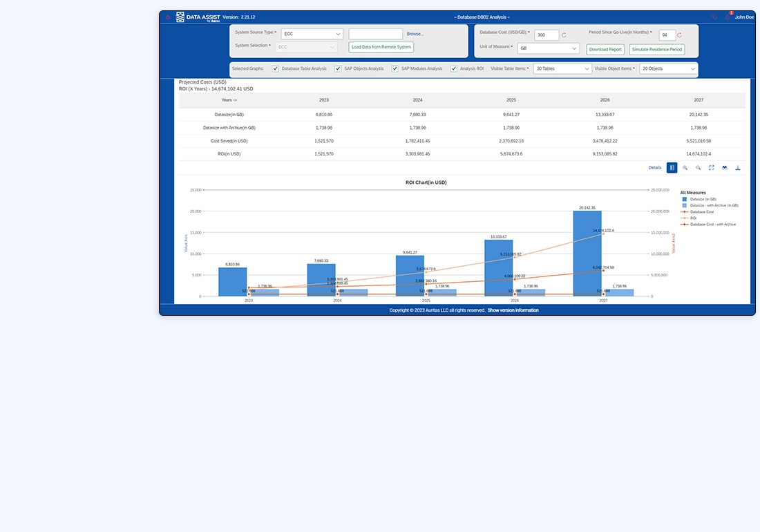Click the 2024 datasize bar 7,680.33
Viewport: 760px width, 532px height.
point(321,280)
